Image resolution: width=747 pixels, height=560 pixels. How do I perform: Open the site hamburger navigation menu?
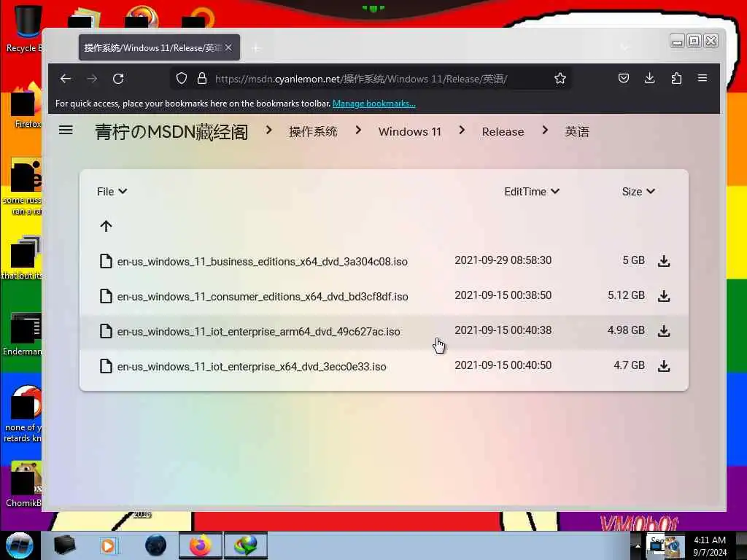tap(66, 130)
